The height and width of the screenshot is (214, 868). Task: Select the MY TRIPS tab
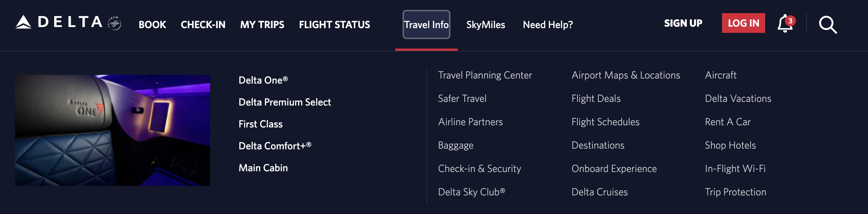pos(262,24)
